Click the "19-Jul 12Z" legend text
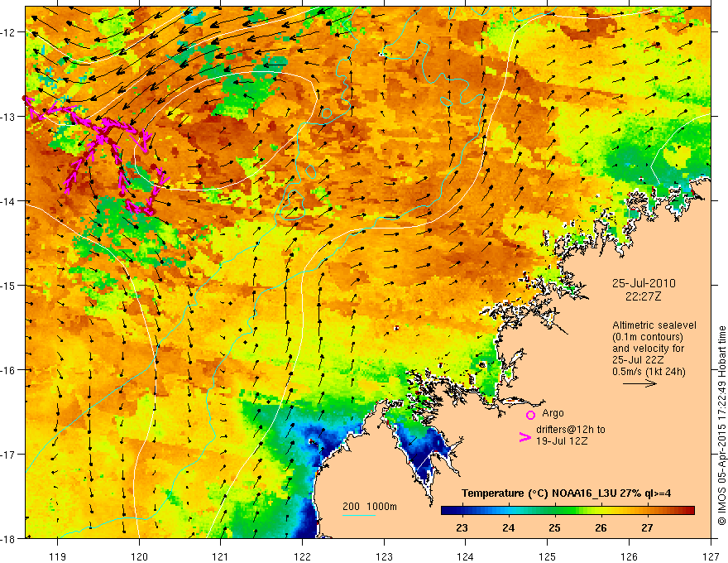 coord(562,440)
